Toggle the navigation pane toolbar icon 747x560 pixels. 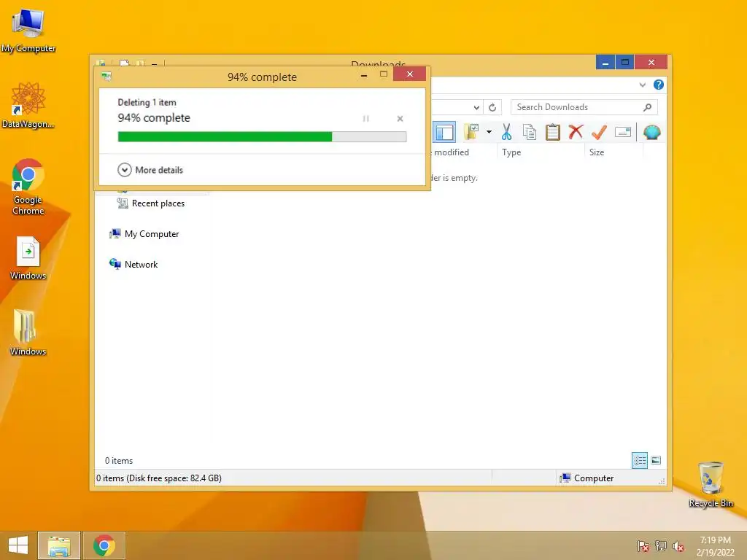444,133
